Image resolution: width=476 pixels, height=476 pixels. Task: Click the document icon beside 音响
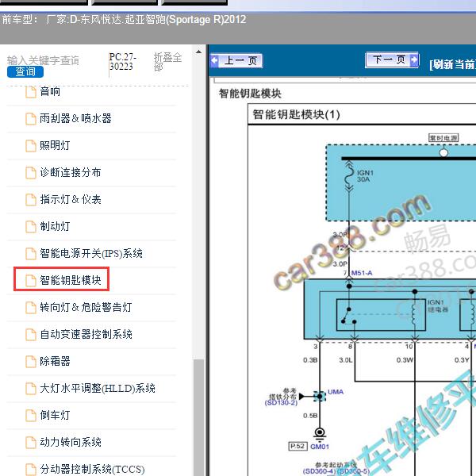coord(31,92)
